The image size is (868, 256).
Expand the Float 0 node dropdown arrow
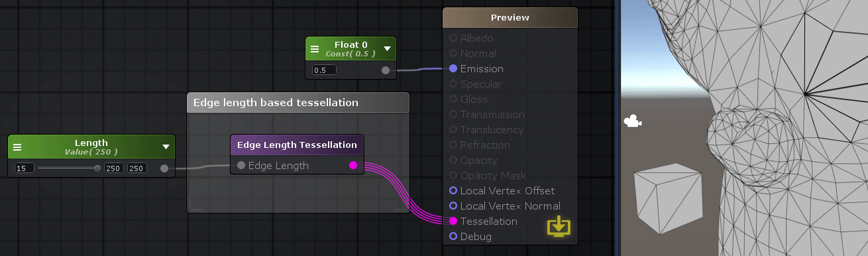pyautogui.click(x=387, y=48)
